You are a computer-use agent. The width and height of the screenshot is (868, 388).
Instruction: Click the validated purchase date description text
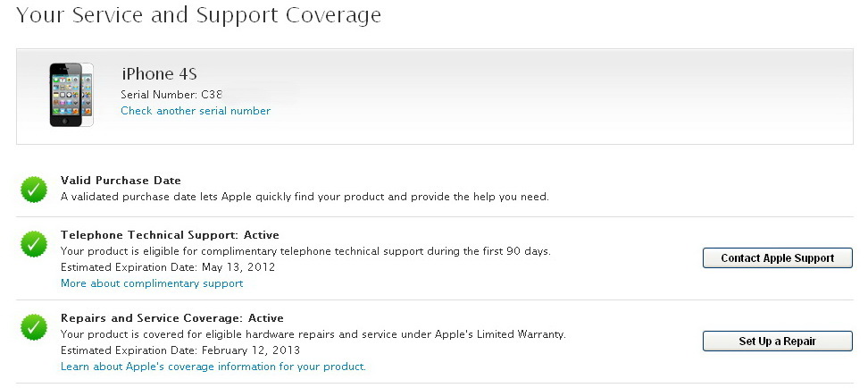[305, 196]
